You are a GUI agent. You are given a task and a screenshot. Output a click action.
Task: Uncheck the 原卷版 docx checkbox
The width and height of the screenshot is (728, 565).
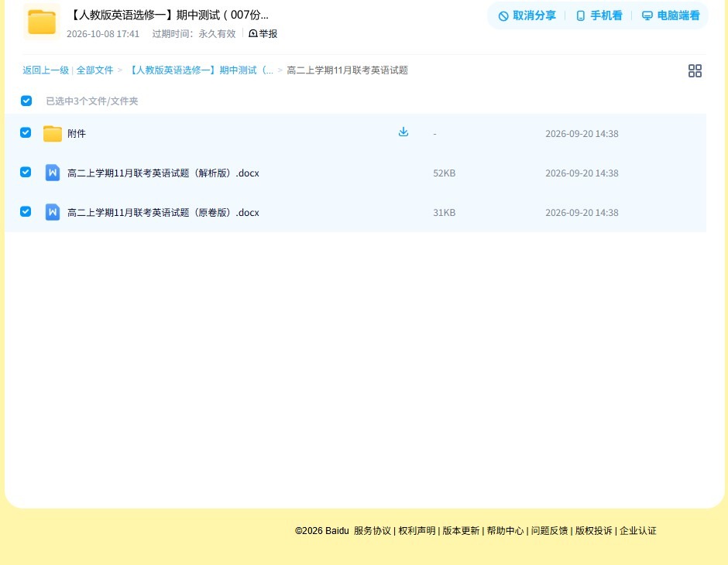pos(26,211)
